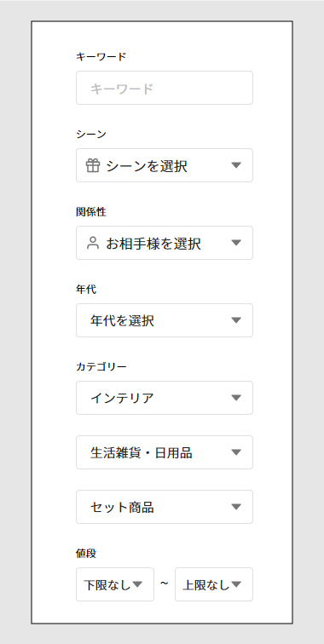Click the triangle arrow beside セット商品
Image resolution: width=324 pixels, height=644 pixels.
235,507
